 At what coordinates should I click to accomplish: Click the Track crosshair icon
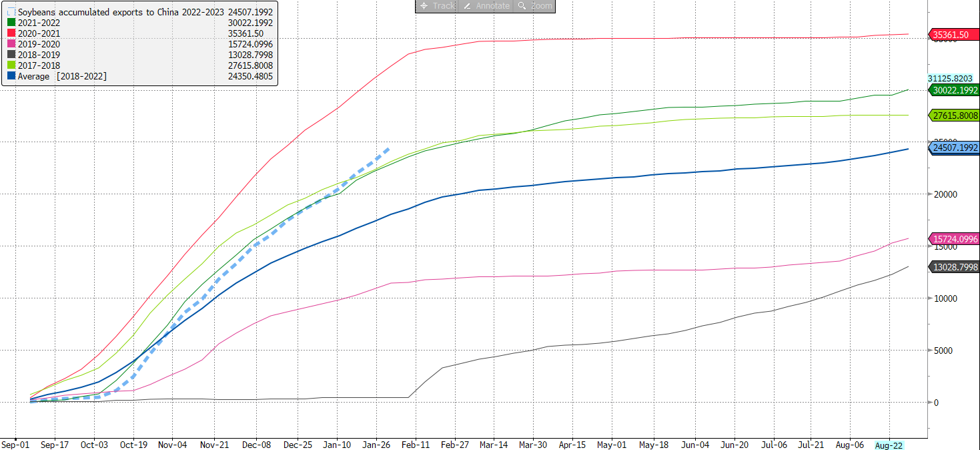coord(424,5)
